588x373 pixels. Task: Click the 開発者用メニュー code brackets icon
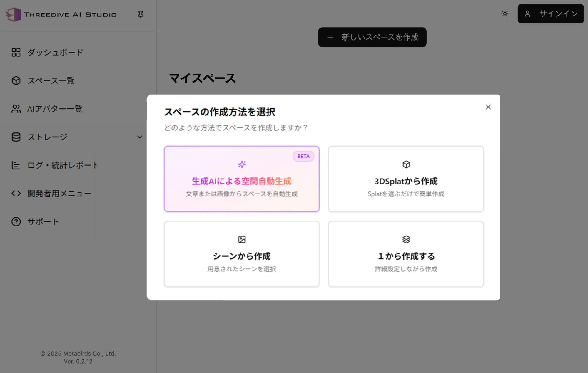[16, 193]
